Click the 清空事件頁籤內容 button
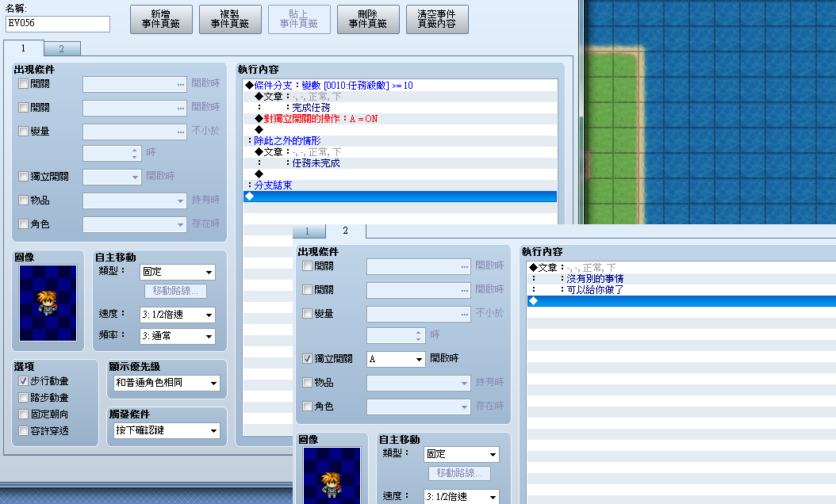 pos(437,19)
